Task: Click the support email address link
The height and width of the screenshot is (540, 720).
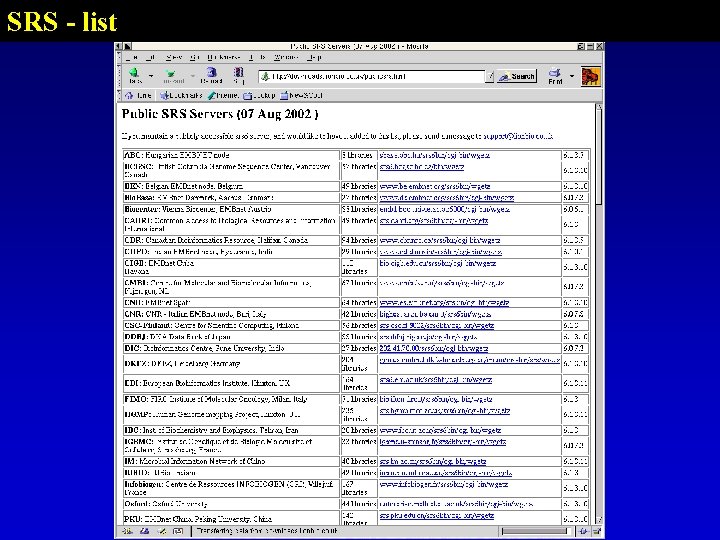Action: 518,136
